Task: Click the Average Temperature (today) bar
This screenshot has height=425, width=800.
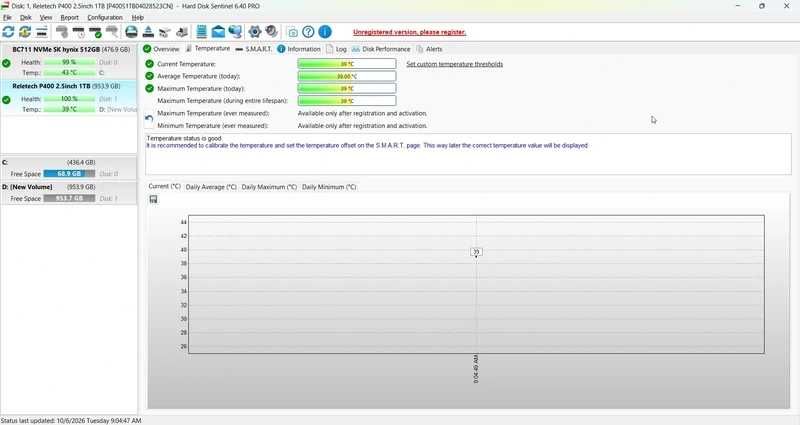Action: point(347,76)
